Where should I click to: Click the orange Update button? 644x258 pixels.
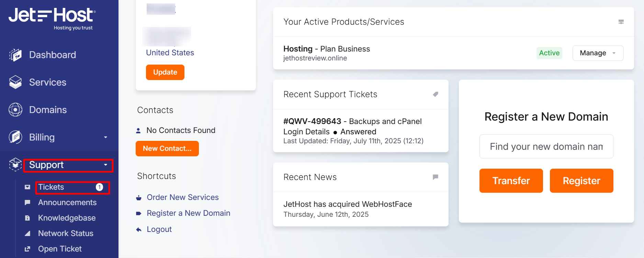[x=165, y=72]
